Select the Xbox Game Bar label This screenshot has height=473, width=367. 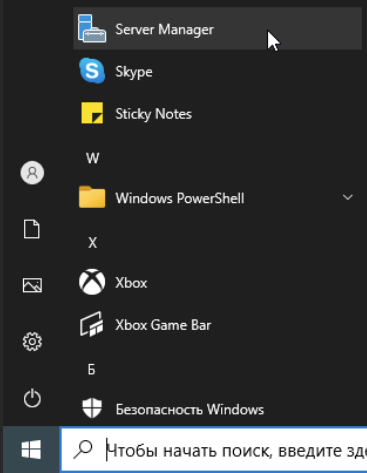[x=163, y=325]
